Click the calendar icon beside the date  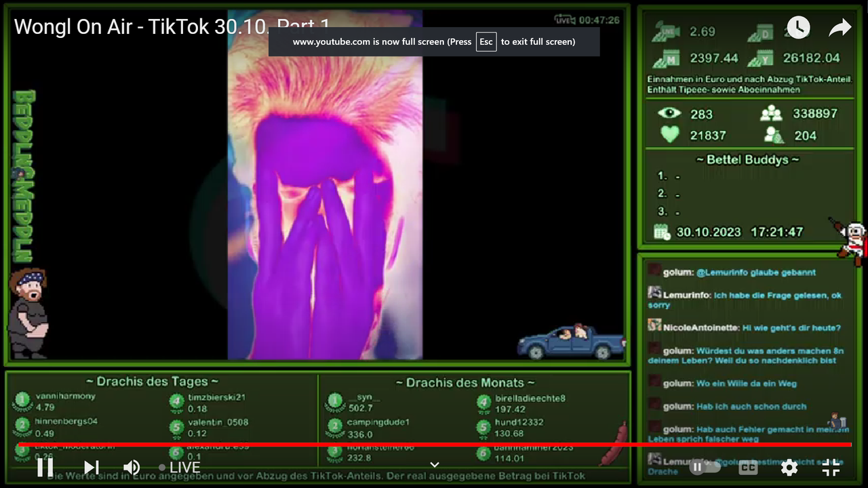[x=662, y=232]
